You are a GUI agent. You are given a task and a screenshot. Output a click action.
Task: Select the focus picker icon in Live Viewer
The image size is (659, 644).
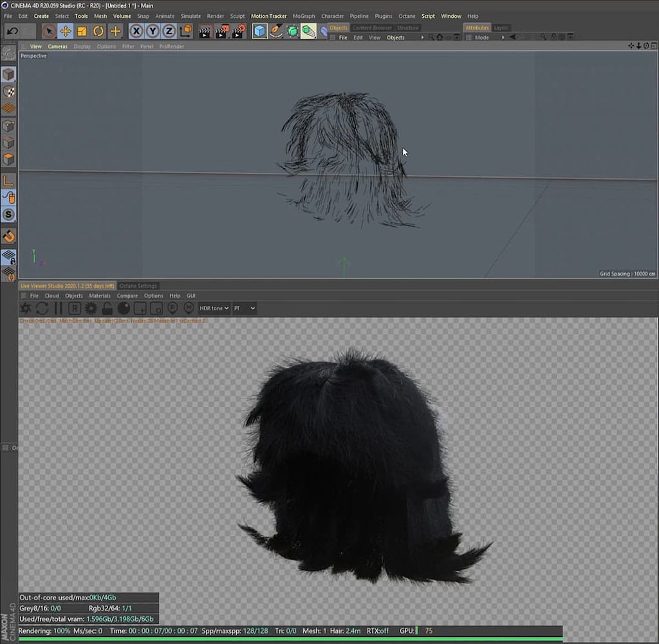(x=172, y=308)
